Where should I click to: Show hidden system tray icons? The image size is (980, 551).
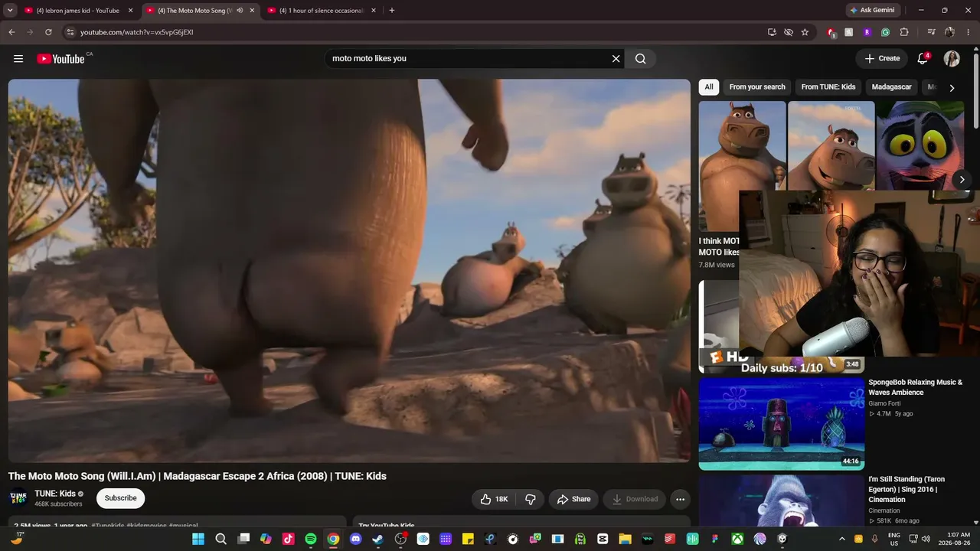click(x=842, y=539)
